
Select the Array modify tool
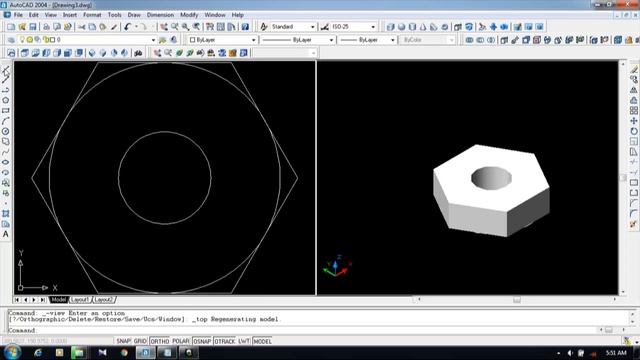[x=633, y=111]
